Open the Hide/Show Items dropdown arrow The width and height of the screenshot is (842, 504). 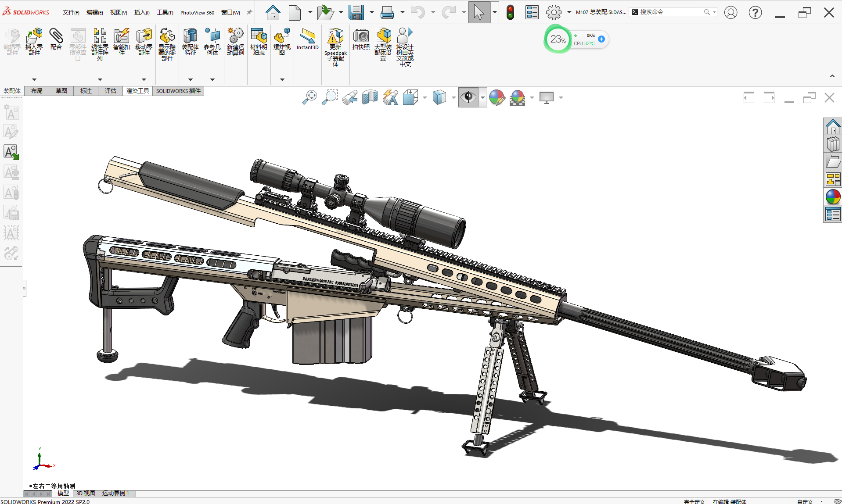click(483, 97)
